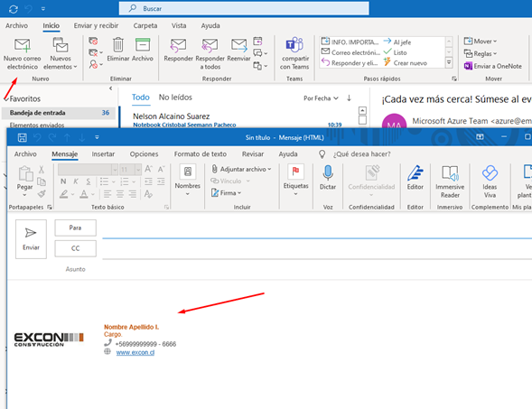Open Carpeta tab in main window
532x409 pixels.
tap(145, 26)
